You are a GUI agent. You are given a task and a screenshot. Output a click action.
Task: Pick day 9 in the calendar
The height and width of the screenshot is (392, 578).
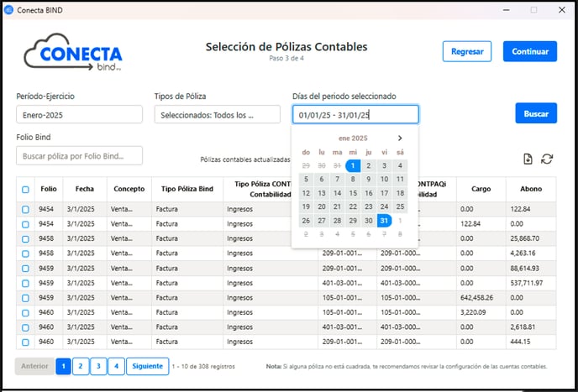click(x=369, y=179)
